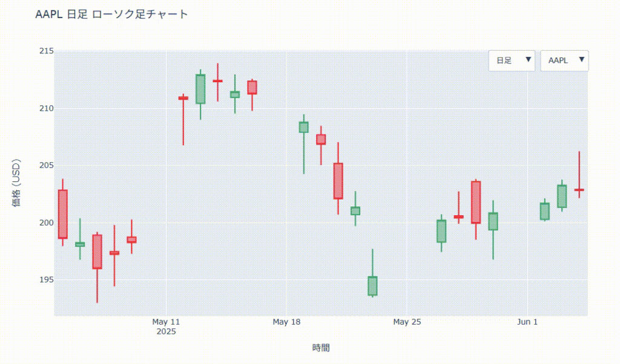Image resolution: width=620 pixels, height=364 pixels.
Task: Click the 時間 x-axis title
Action: 321,348
